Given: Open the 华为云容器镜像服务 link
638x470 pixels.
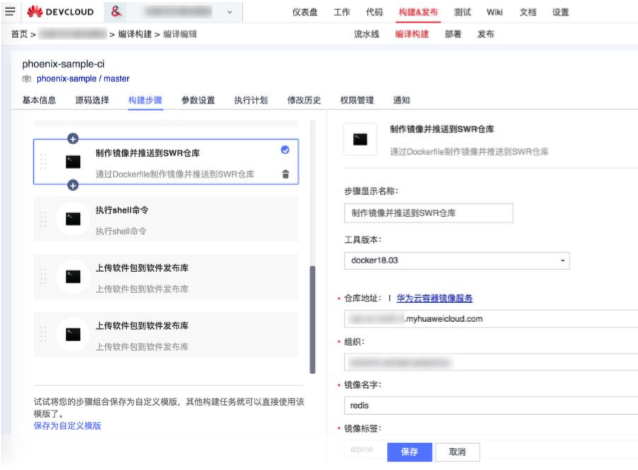Looking at the screenshot, I should pyautogui.click(x=435, y=298).
